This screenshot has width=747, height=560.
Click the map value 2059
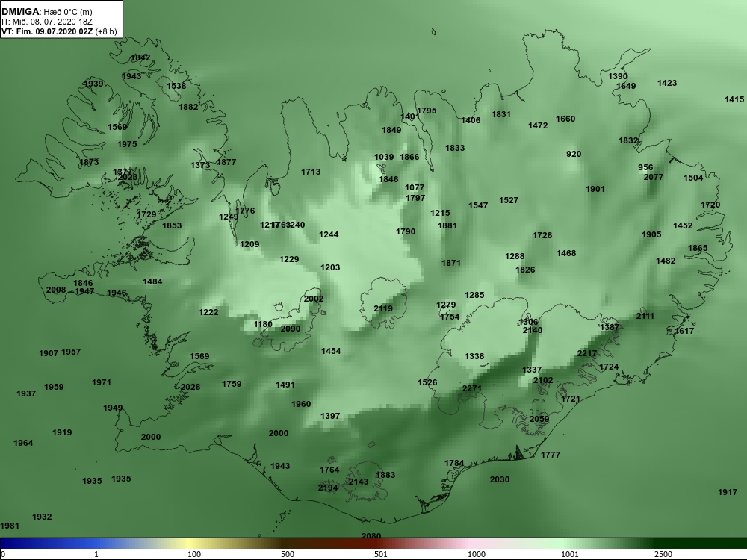[x=539, y=419]
